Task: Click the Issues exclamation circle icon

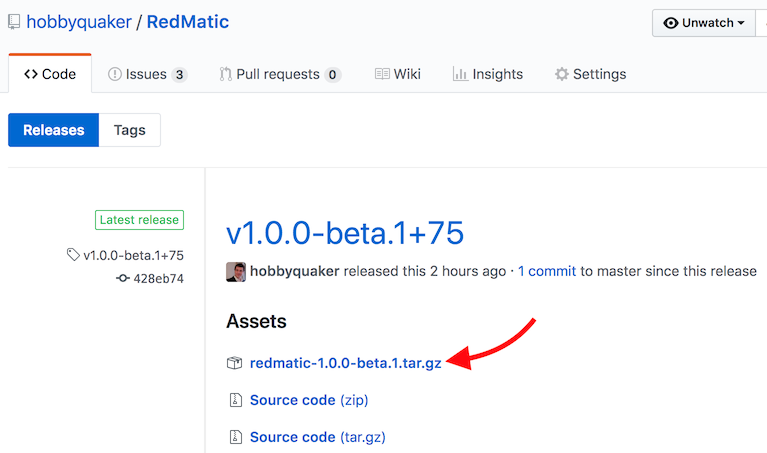Action: click(114, 74)
